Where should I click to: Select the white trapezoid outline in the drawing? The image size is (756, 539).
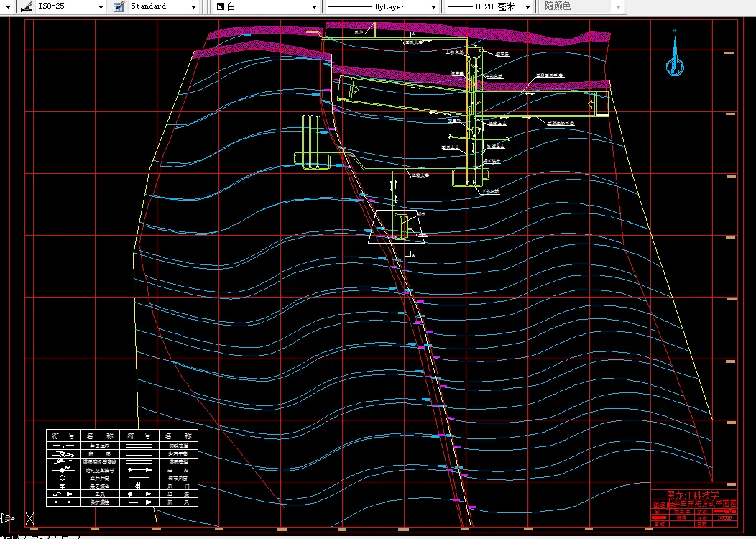pyautogui.click(x=397, y=226)
